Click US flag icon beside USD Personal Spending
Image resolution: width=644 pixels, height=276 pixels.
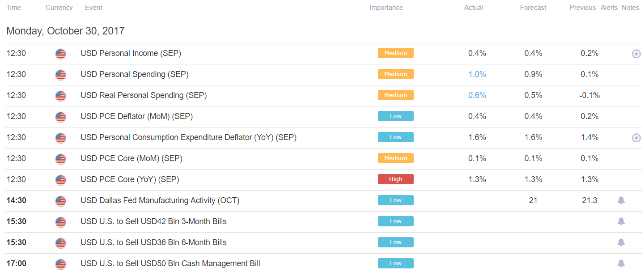click(x=60, y=75)
